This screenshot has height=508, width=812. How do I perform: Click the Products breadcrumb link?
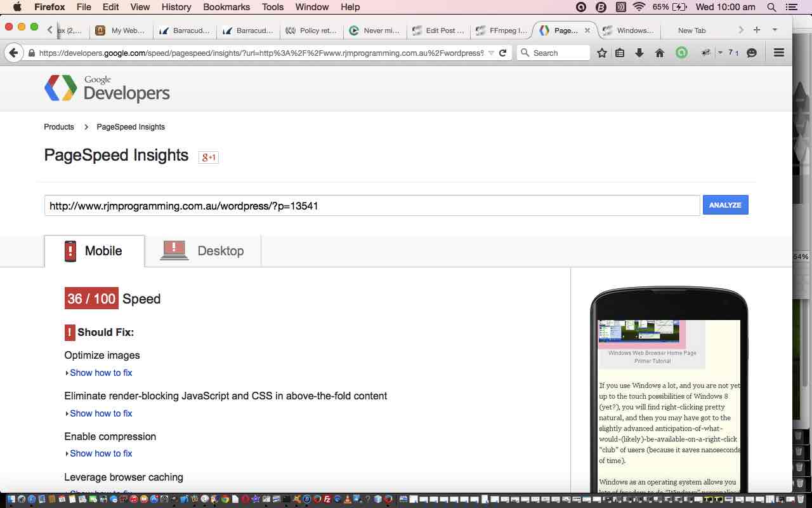click(59, 127)
